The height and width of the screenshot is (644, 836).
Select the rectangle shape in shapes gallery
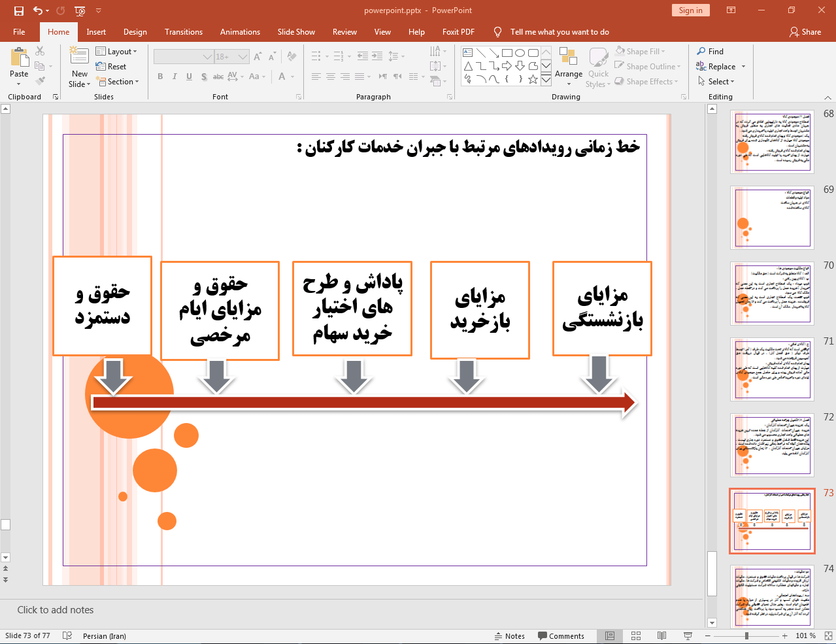pyautogui.click(x=507, y=53)
